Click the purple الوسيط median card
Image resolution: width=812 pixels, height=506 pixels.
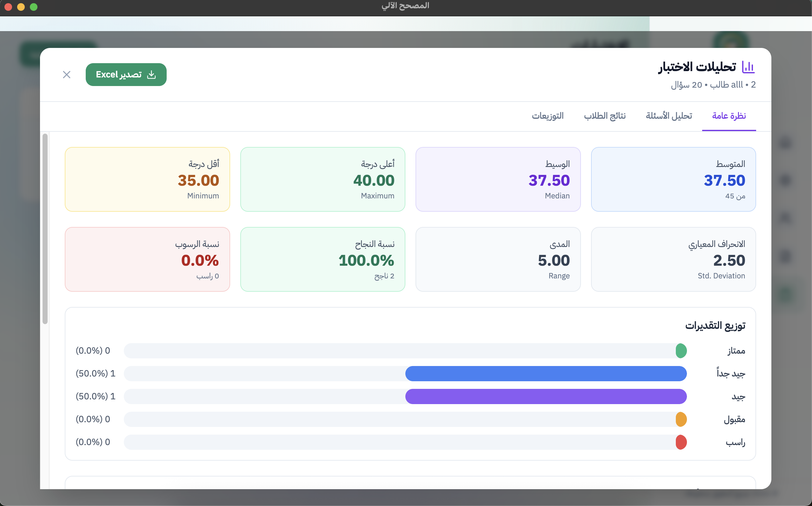coord(497,179)
